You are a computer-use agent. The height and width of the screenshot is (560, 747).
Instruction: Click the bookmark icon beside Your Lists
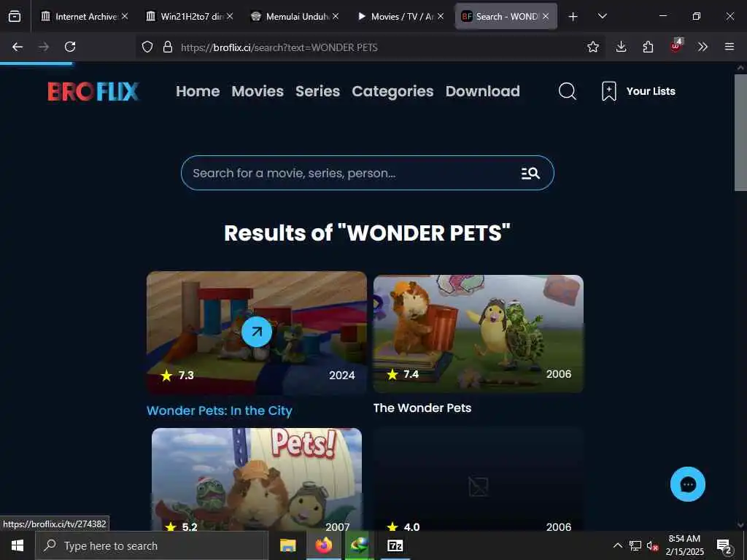[609, 91]
